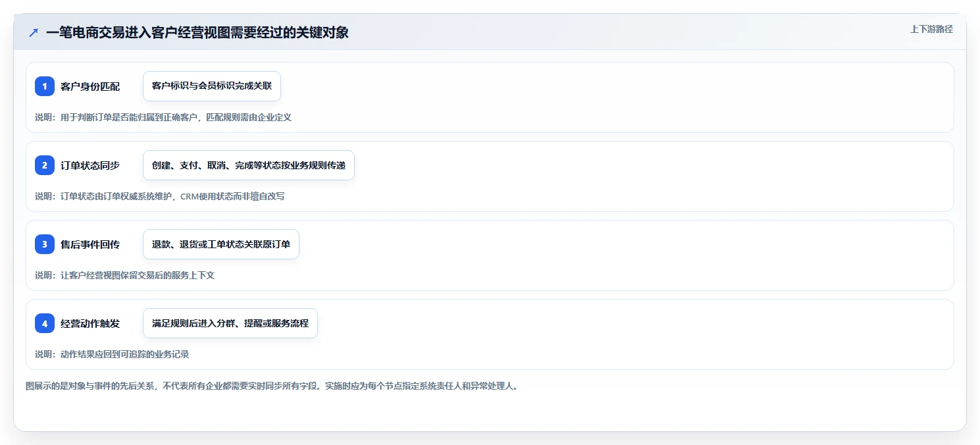The width and height of the screenshot is (980, 445).
Task: Click step number badge 3
Action: [45, 244]
